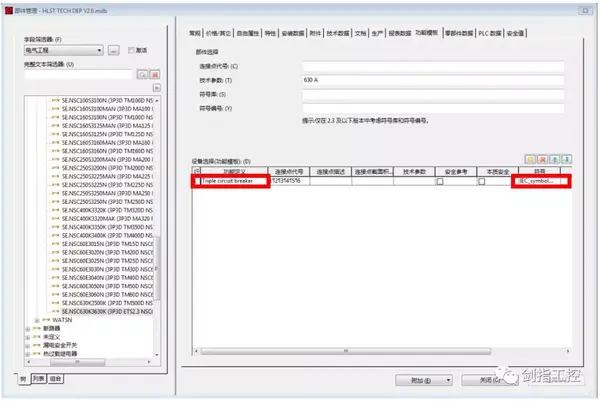Viewport: 600px width, 402px height.
Task: Click the vertical scrollbar of the parts tree
Action: click(157, 268)
